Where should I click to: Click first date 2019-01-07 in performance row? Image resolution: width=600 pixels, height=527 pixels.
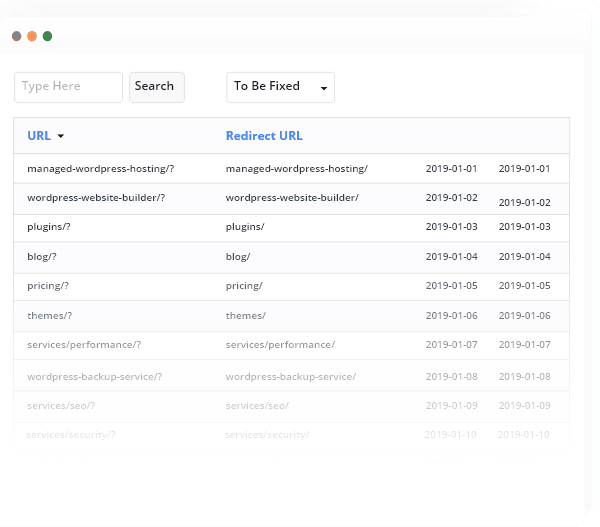[452, 345]
